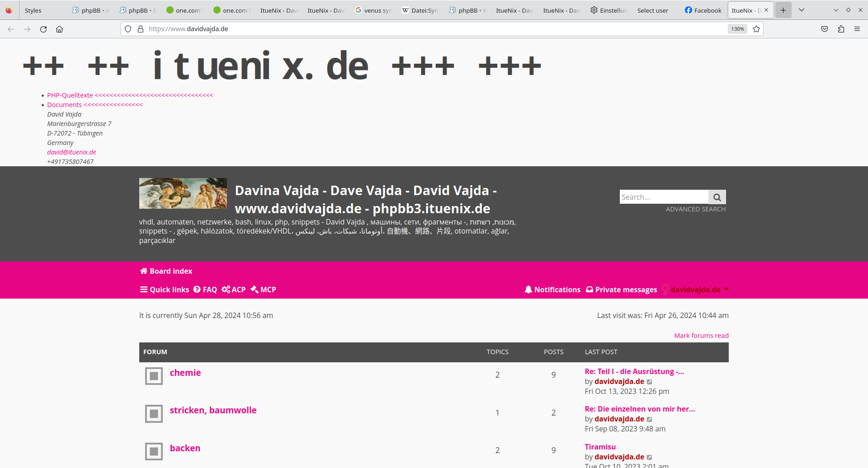Open a new browser tab
The height and width of the screenshot is (468, 868).
click(x=783, y=10)
